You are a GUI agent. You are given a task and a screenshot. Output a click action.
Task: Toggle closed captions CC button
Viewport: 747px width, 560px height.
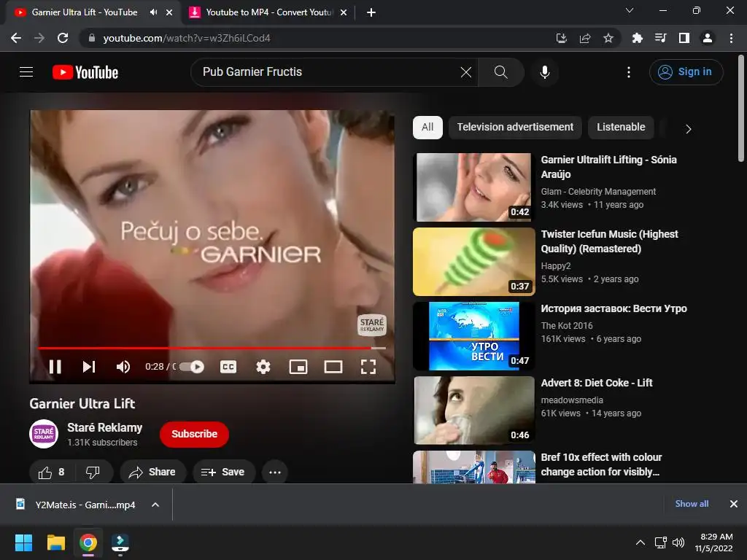[228, 366]
